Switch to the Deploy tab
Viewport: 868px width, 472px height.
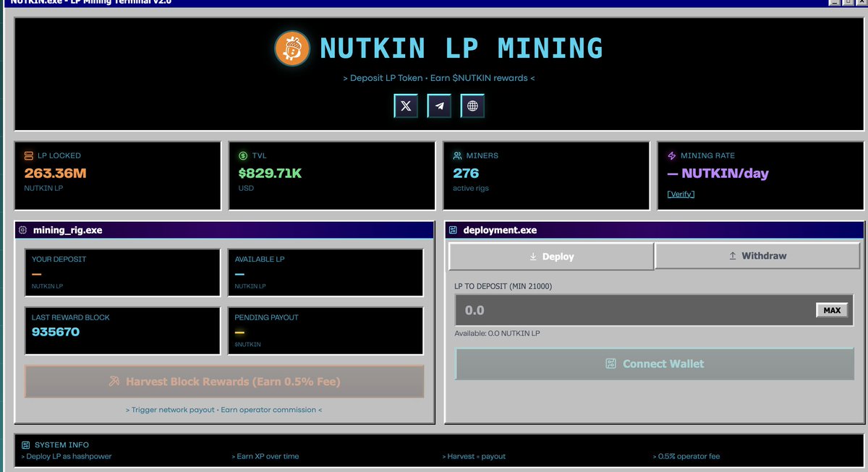tap(551, 256)
